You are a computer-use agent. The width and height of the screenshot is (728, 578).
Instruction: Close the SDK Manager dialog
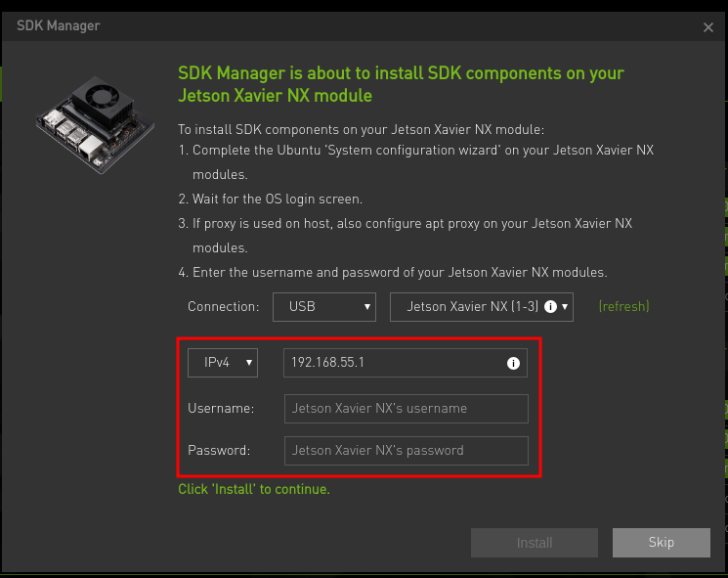(x=707, y=28)
